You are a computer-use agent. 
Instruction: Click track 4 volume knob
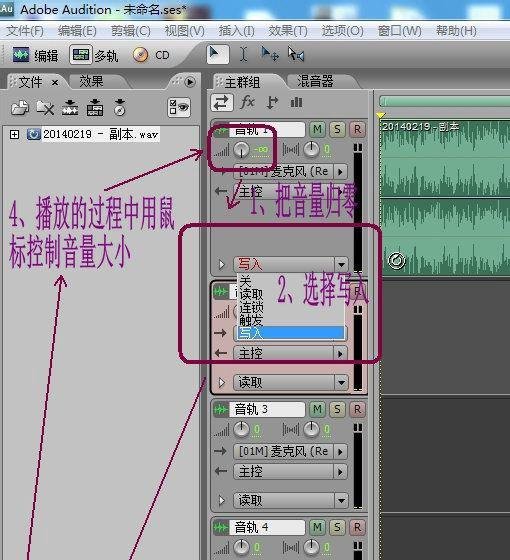(241, 547)
